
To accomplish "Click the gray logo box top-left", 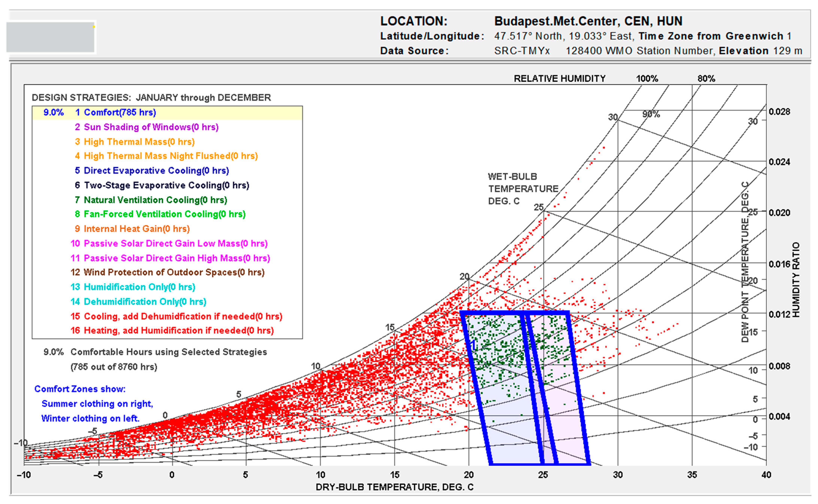I will point(51,37).
